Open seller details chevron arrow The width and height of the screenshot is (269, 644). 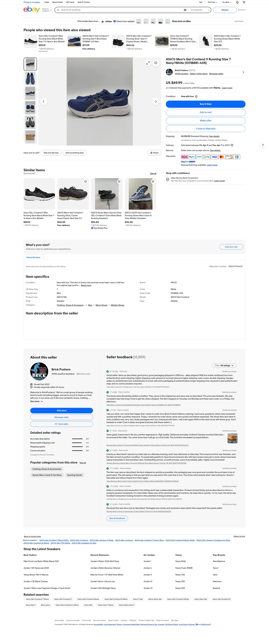(x=243, y=72)
